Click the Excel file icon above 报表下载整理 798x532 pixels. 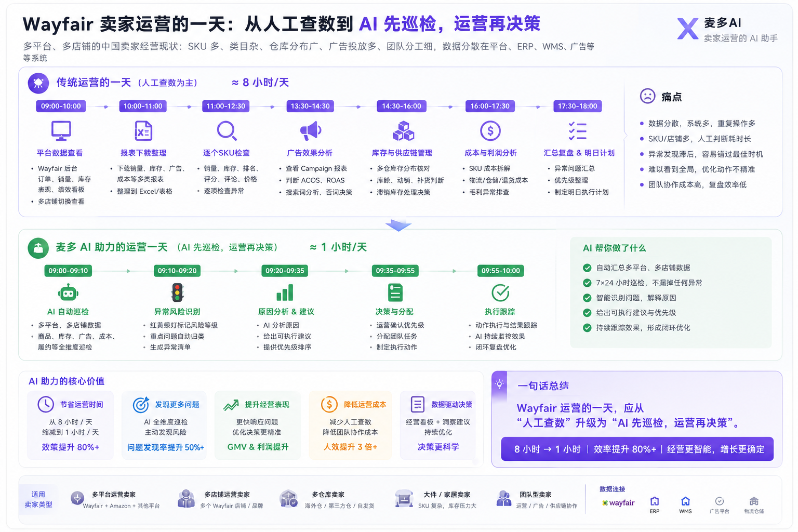(x=143, y=130)
